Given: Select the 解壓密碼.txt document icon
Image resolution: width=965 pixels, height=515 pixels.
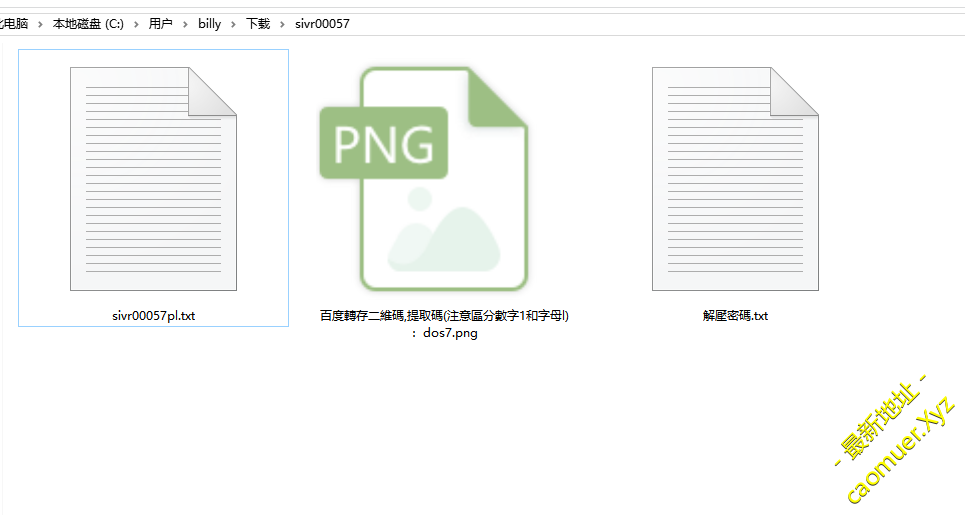Looking at the screenshot, I should click(735, 179).
